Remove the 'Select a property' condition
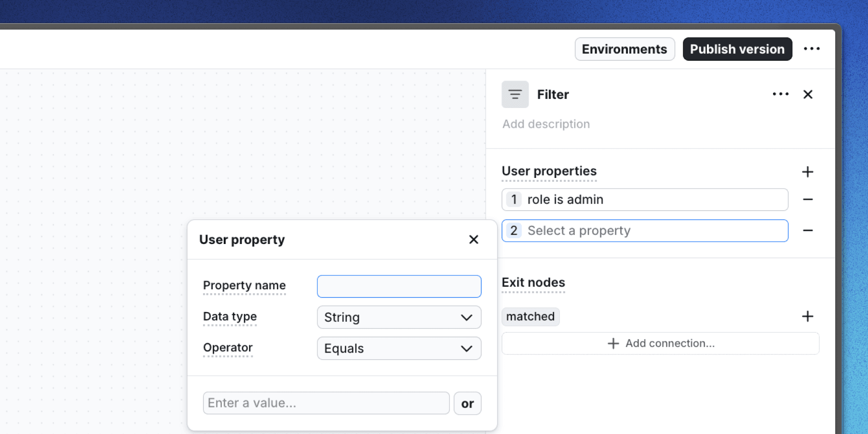This screenshot has width=868, height=434. 809,231
